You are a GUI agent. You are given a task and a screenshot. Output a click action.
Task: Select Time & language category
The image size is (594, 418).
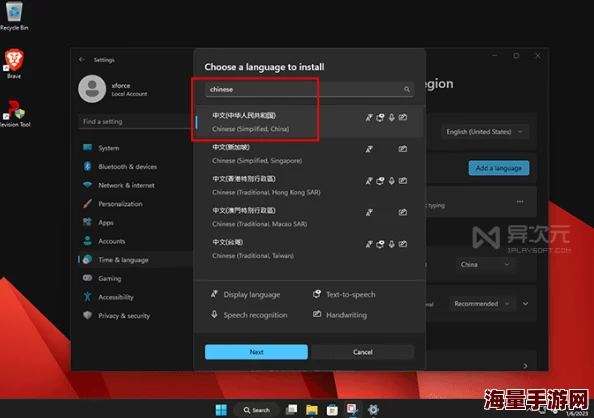pos(136,260)
